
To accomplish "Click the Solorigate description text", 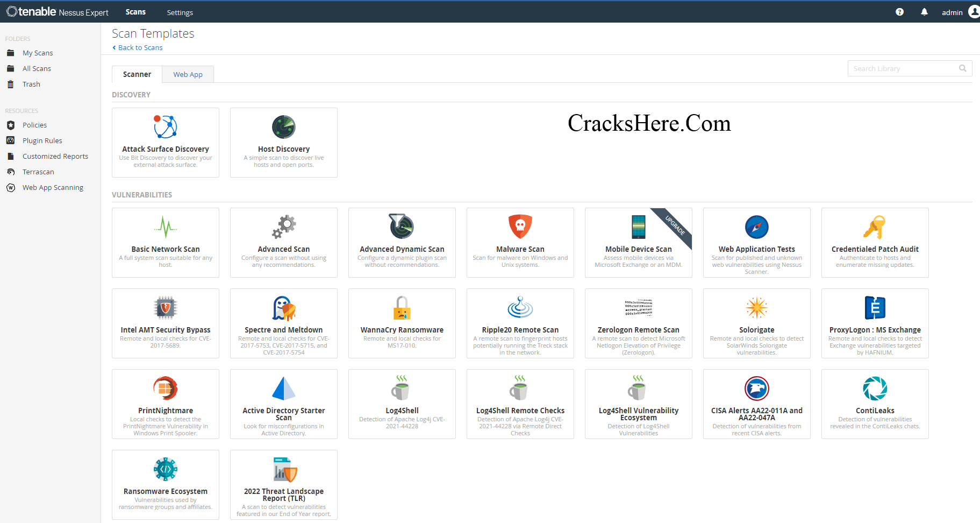I will click(x=757, y=345).
